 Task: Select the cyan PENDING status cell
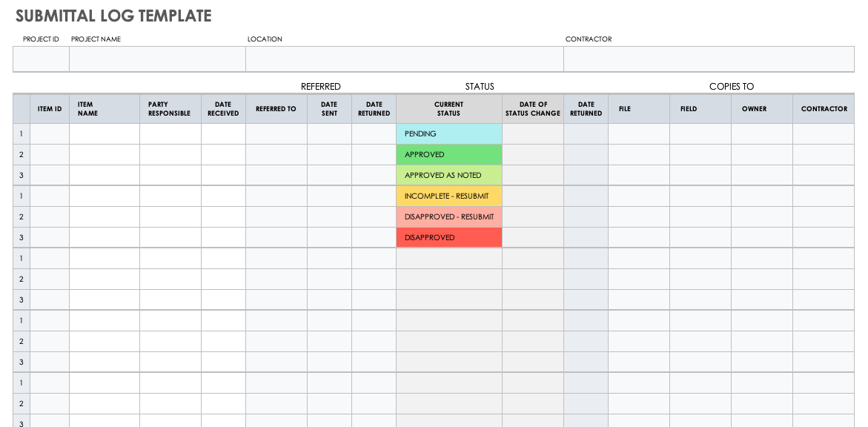449,134
